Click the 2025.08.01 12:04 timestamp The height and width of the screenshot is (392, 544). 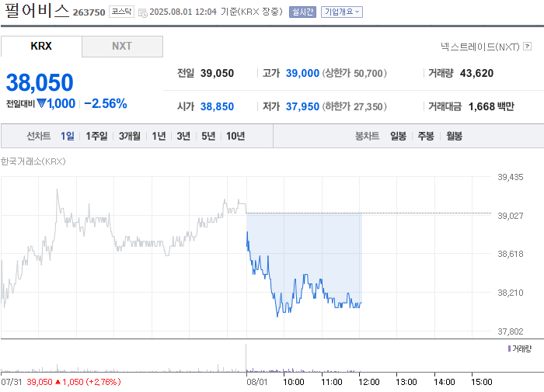(x=183, y=12)
